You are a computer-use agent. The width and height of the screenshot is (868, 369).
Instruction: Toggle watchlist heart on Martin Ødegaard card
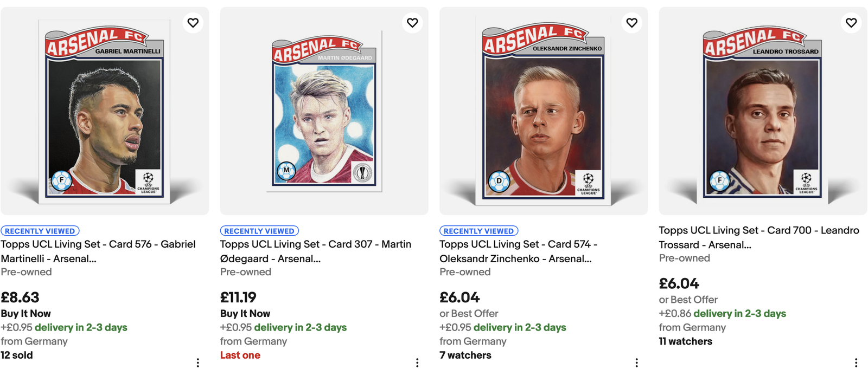413,23
